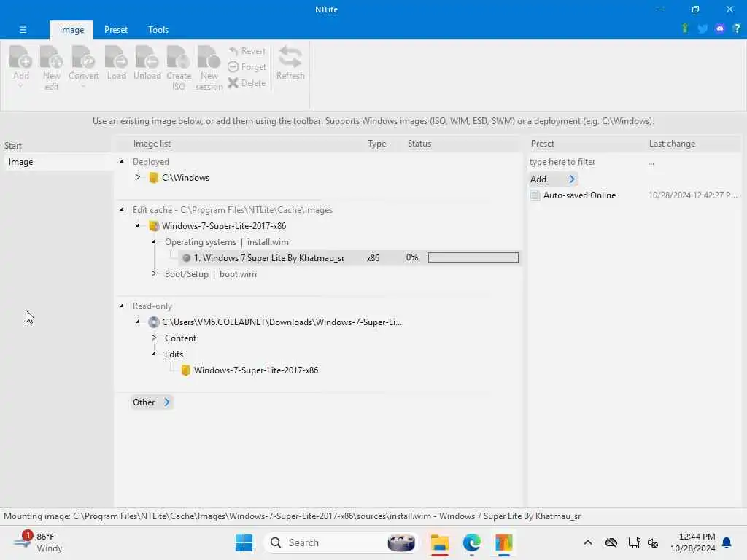The width and height of the screenshot is (747, 560).
Task: Click the taskbar Search box
Action: pyautogui.click(x=341, y=542)
